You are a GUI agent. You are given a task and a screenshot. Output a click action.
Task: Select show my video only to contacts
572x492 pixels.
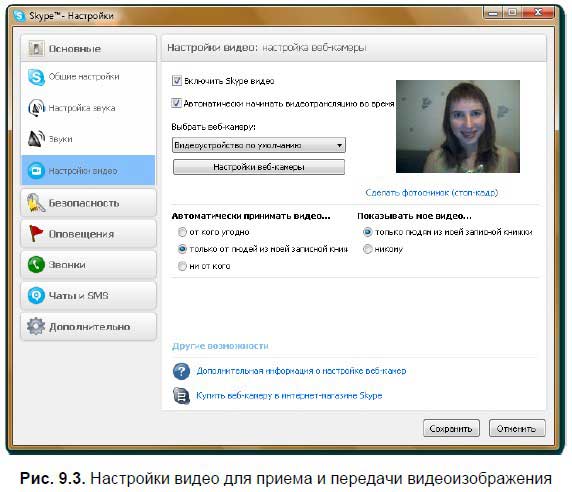coord(367,232)
